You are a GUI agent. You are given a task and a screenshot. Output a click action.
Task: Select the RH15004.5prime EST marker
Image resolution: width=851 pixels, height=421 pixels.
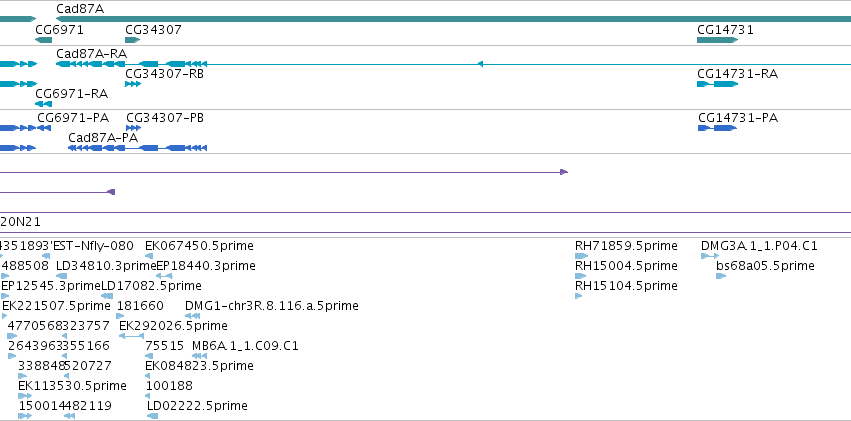pyautogui.click(x=580, y=276)
